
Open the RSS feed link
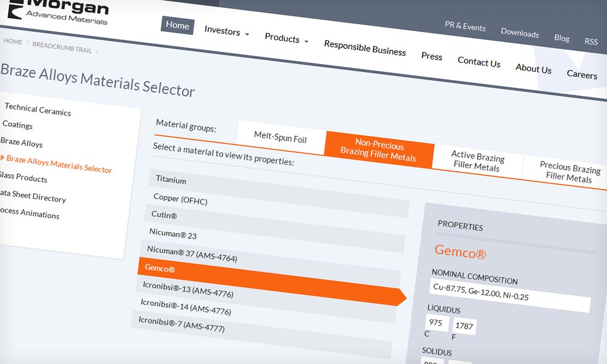(x=591, y=41)
